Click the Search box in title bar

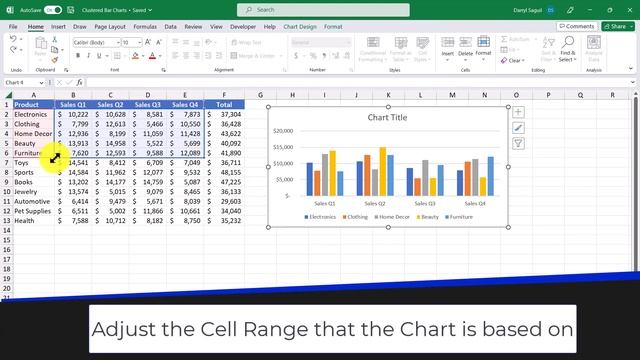[x=323, y=10]
